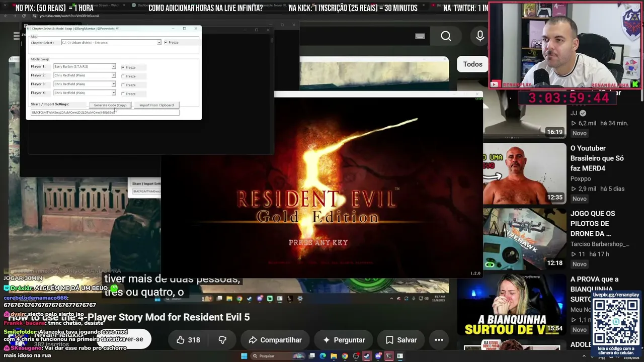Click the Compartilhar share button
Screen dimensions: 644x362
point(274,340)
